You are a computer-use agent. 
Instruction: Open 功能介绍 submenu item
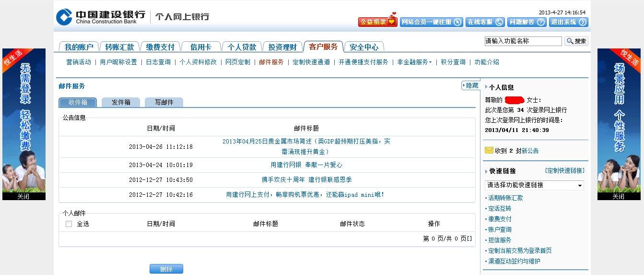coord(487,62)
